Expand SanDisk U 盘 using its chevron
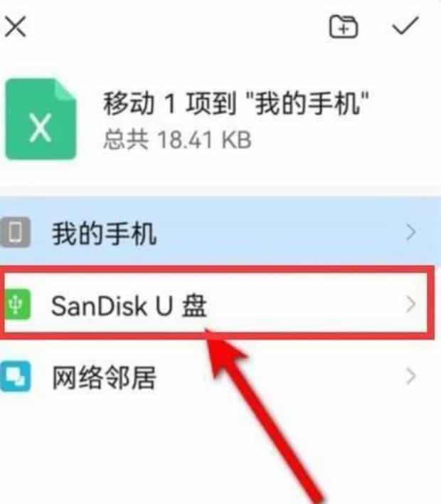 coord(410,305)
